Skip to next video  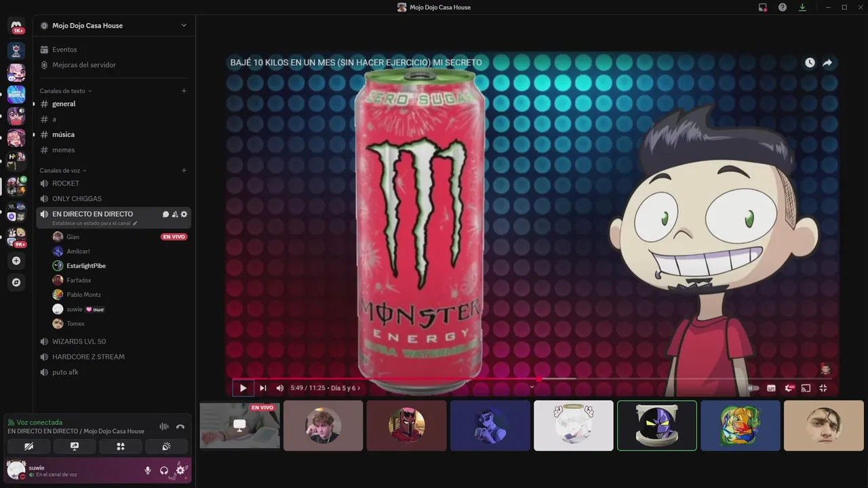coord(263,388)
